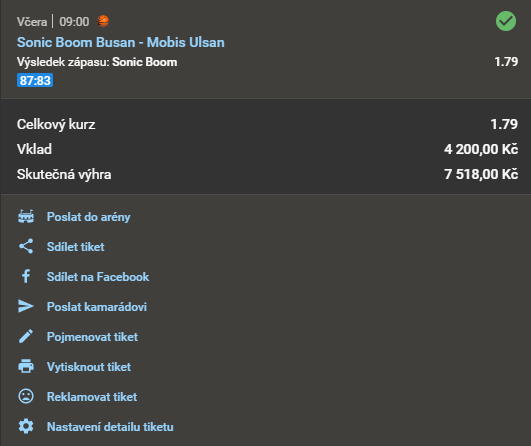
Task: Click the gear settings icon
Action: click(26, 426)
